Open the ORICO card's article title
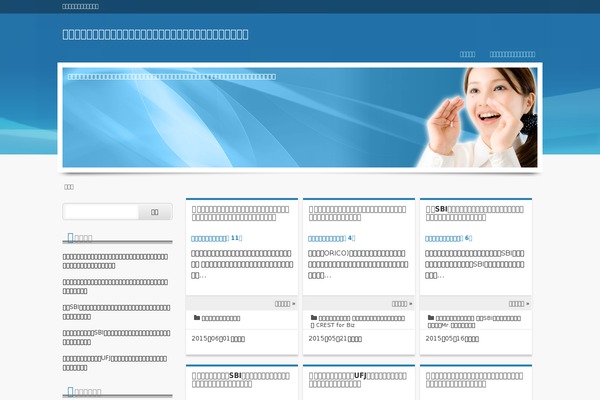 [x=357, y=213]
